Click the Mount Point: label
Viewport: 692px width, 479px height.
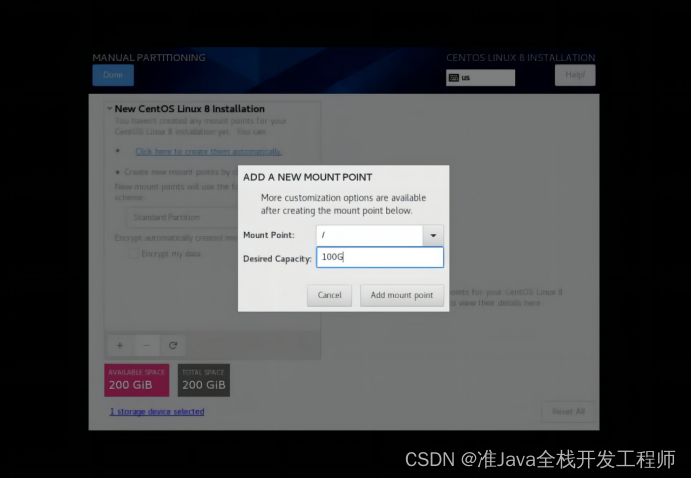268,235
